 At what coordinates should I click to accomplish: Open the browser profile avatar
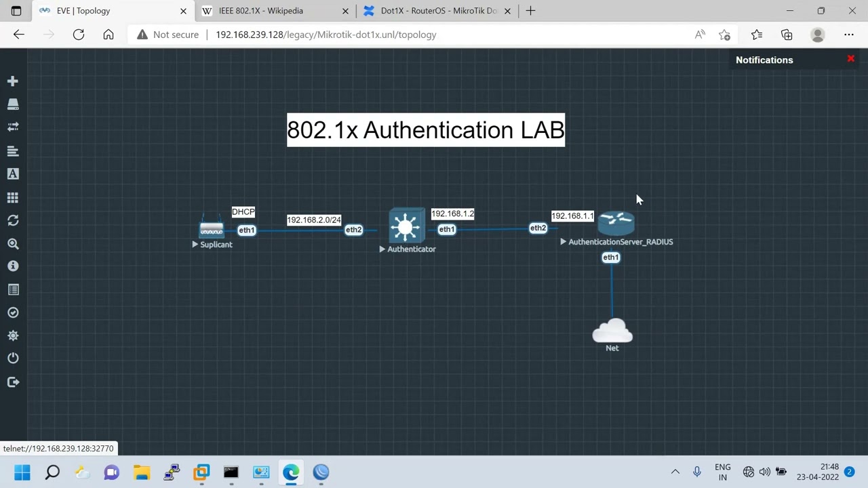pos(818,35)
